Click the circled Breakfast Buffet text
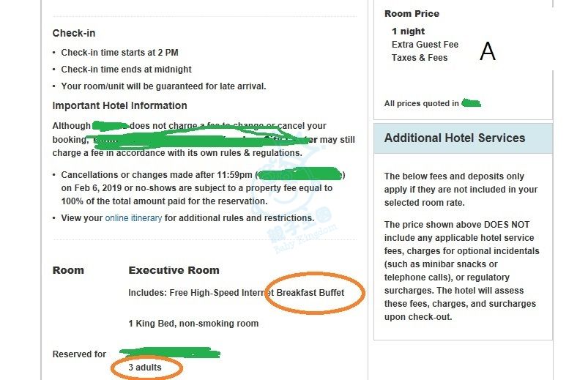This screenshot has width=588, height=380. (x=310, y=293)
